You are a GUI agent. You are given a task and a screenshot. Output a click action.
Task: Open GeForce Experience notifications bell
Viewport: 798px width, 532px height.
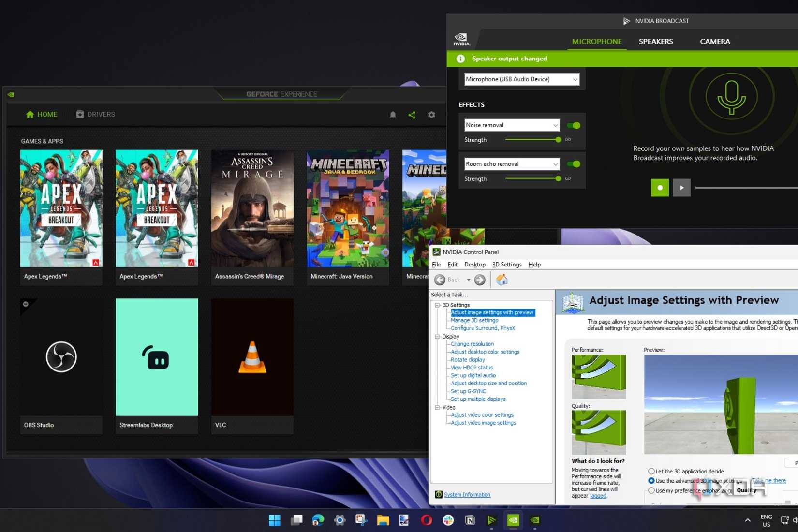tap(393, 115)
